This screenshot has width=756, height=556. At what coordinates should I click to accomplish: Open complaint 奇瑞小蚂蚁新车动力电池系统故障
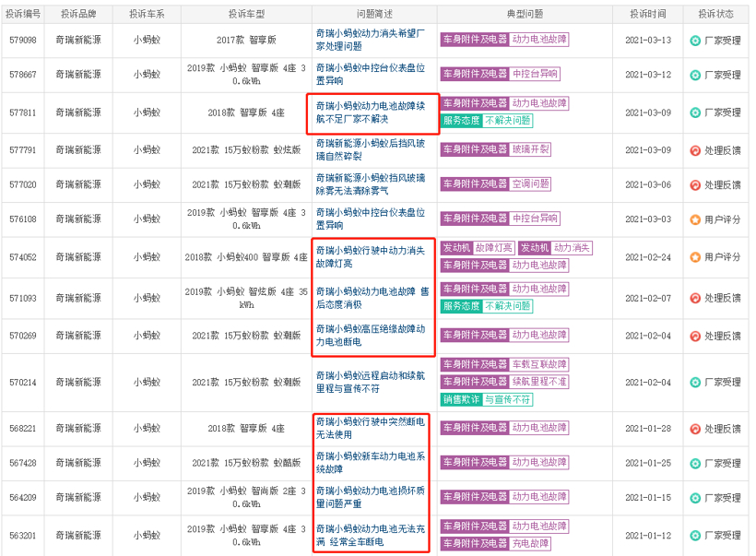371,463
